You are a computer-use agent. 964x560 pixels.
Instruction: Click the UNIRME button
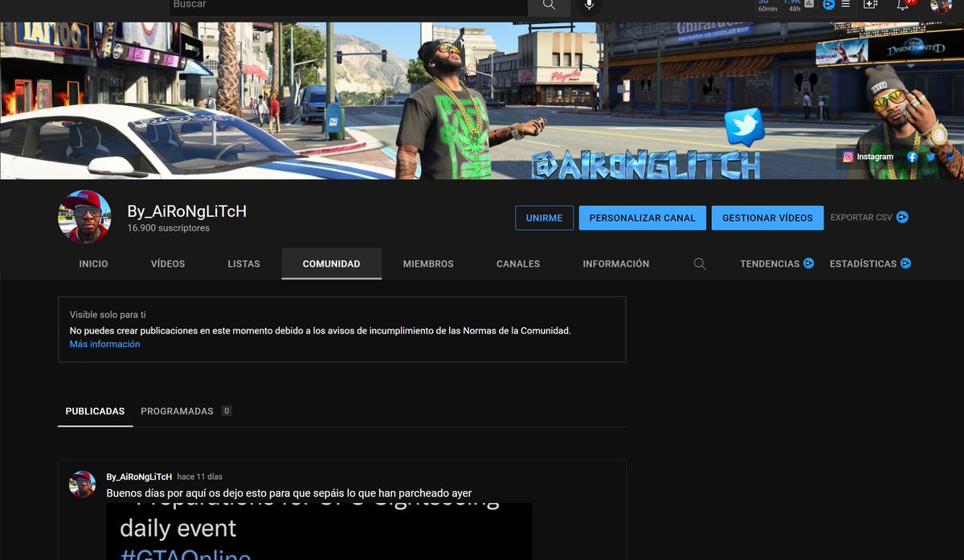pyautogui.click(x=544, y=218)
